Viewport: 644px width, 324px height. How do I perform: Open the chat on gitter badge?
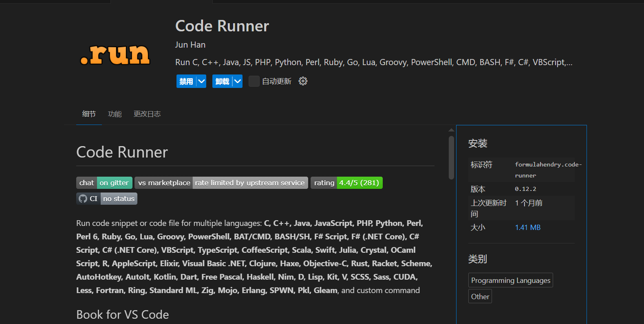click(x=104, y=183)
